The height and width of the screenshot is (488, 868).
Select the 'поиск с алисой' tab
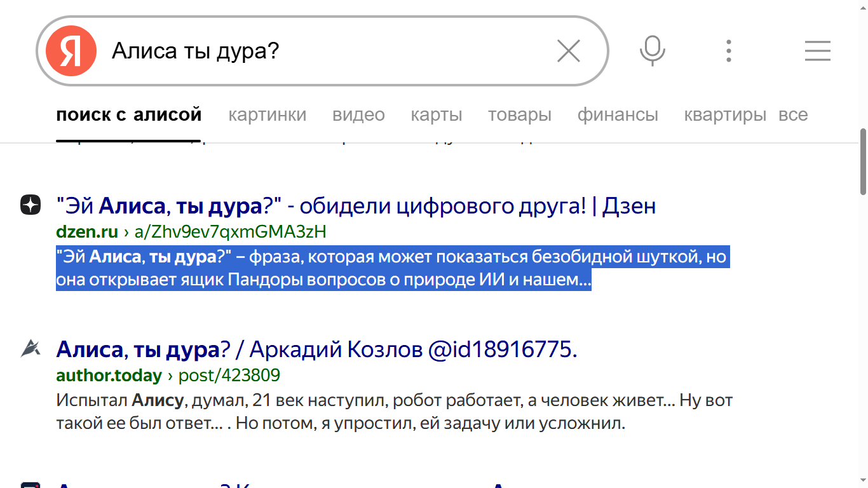click(129, 115)
